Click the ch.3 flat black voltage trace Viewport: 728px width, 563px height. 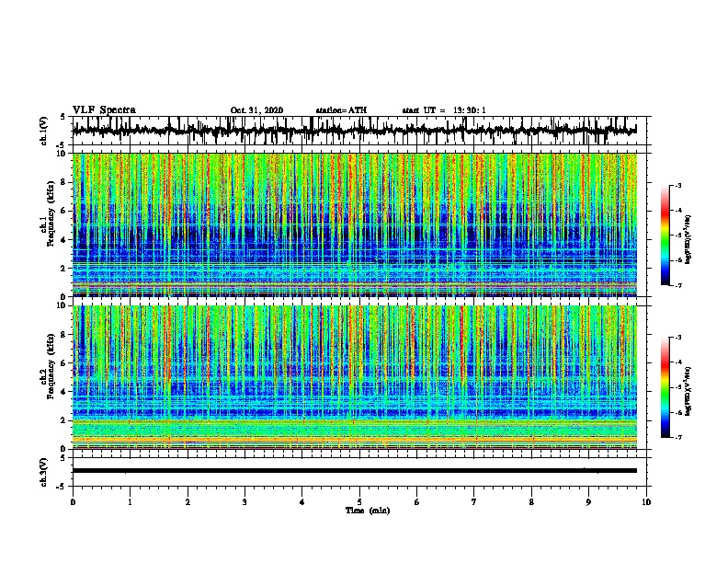coord(354,471)
